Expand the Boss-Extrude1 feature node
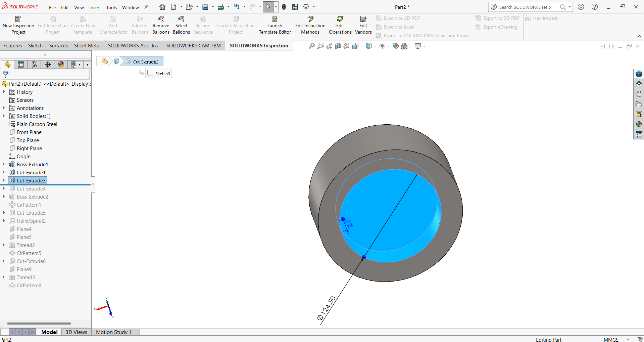Screen dimensions: 644x342 coord(4,164)
